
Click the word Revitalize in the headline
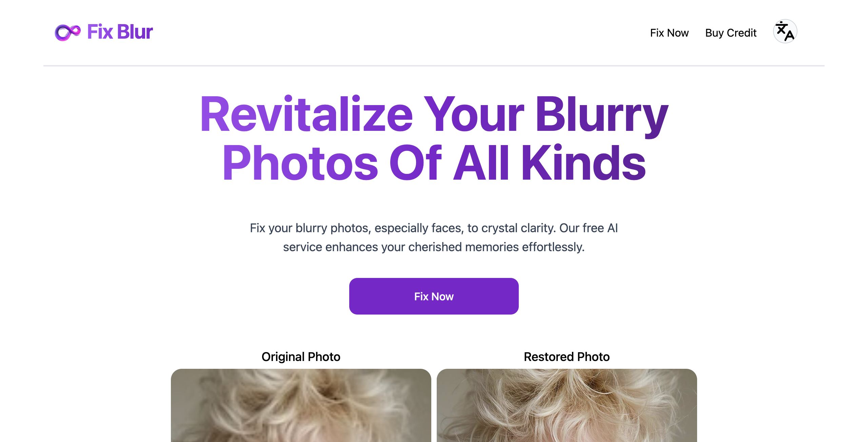click(307, 114)
